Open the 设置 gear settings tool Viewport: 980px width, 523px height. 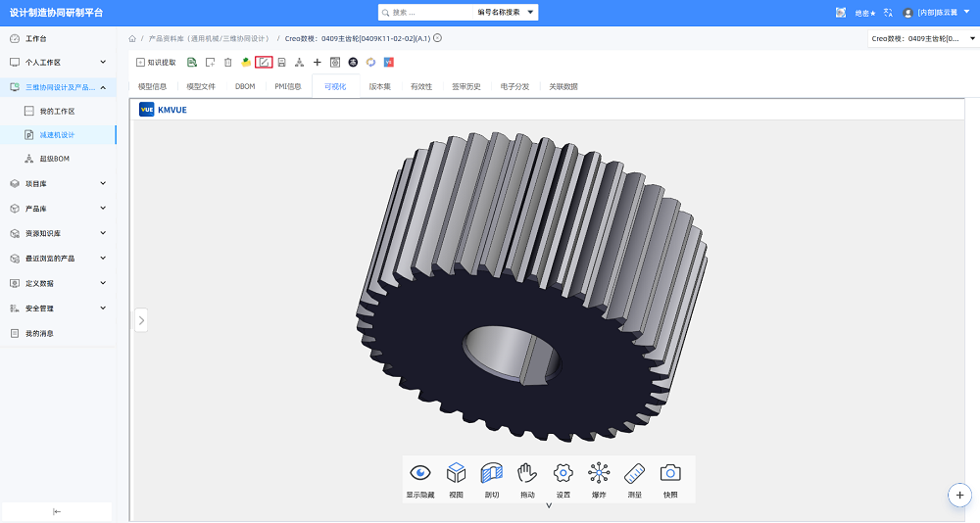[x=563, y=480]
